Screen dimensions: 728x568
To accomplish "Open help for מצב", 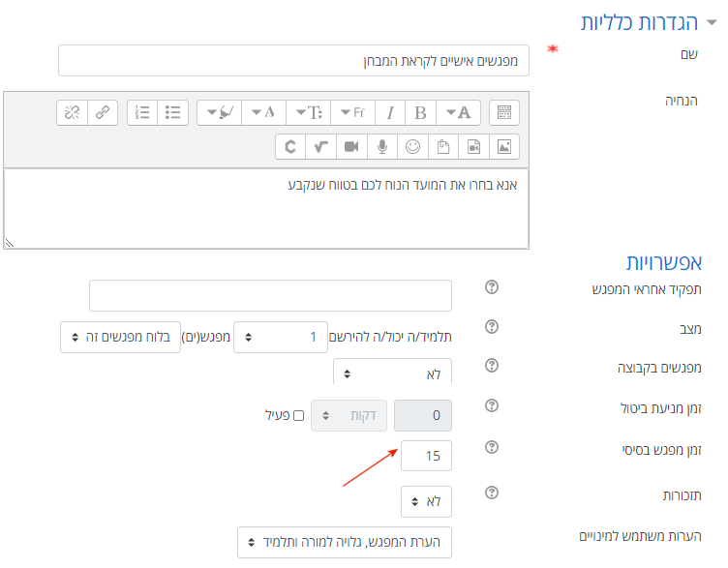I will click(x=492, y=327).
